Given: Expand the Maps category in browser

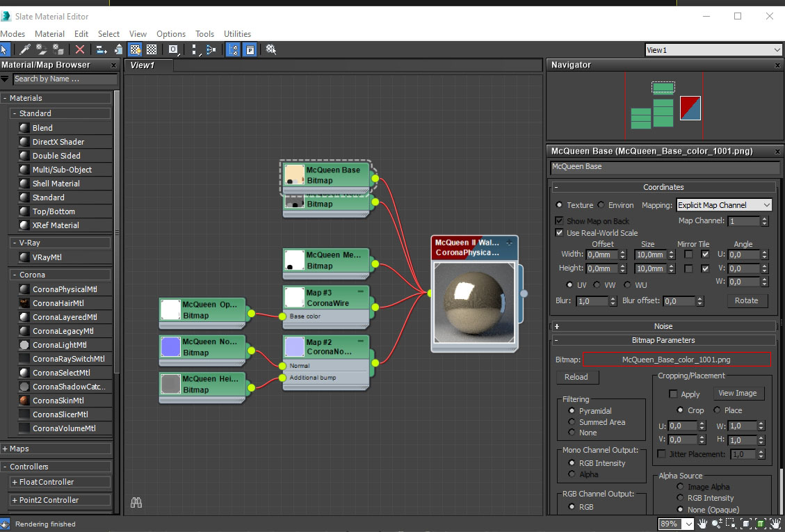Looking at the screenshot, I should click(x=19, y=449).
